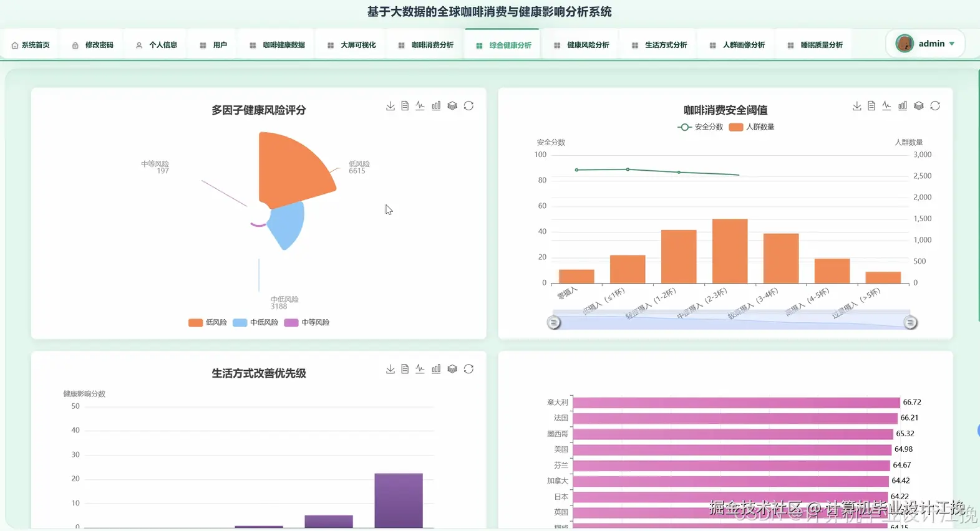980x531 pixels.
Task: Open the data view of the 咖啡消费安全阈值 chart
Action: (871, 106)
